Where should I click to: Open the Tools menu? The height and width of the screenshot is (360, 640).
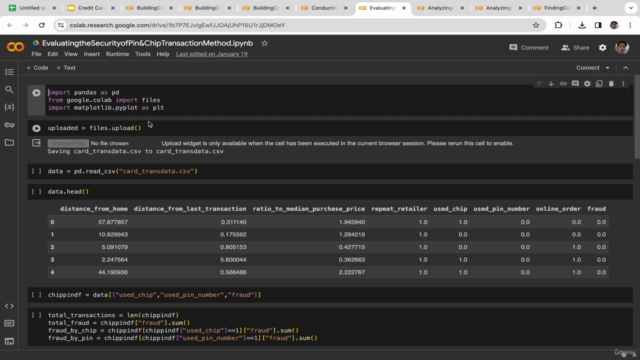point(142,54)
